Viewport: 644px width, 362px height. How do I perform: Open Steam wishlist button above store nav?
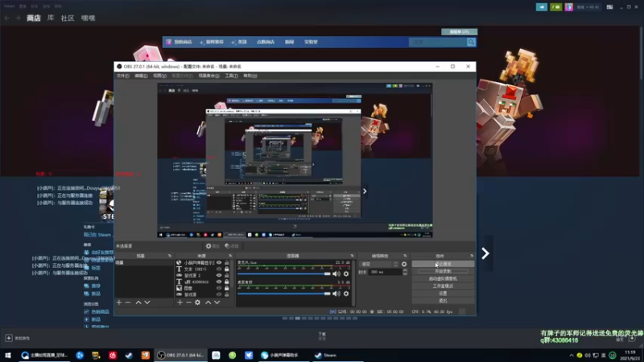(459, 31)
